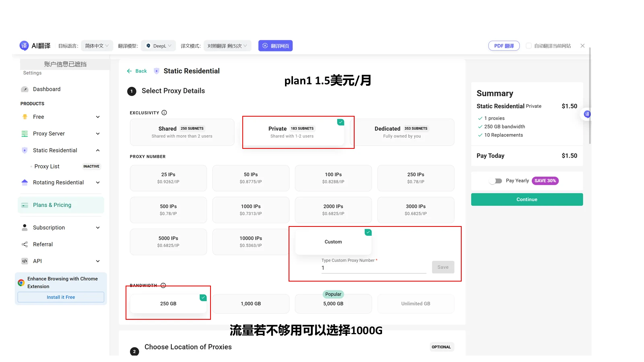Screen dimensions: 644x362
Task: Click the API code icon
Action: click(25, 261)
